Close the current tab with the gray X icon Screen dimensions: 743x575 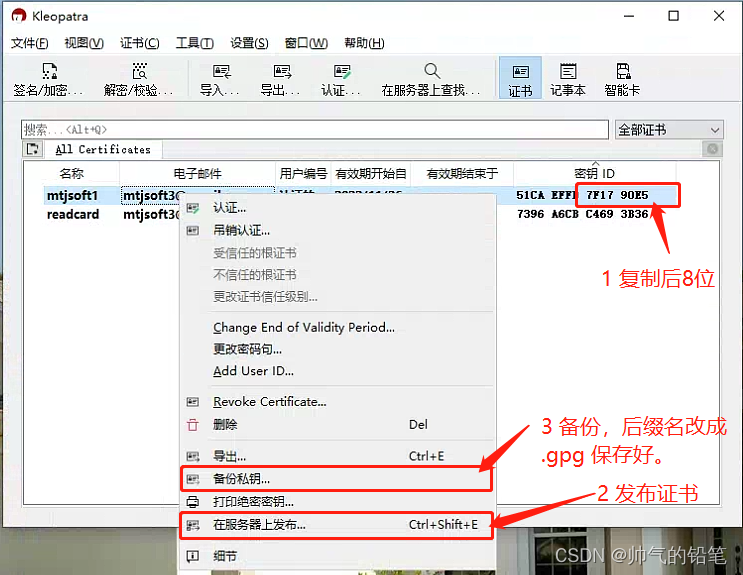[712, 149]
